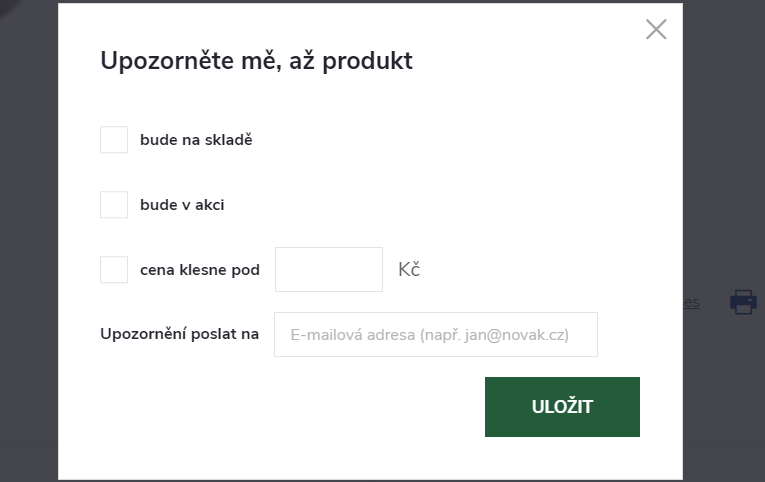Click the e-mail address input field
This screenshot has width=765, height=482.
coord(435,335)
